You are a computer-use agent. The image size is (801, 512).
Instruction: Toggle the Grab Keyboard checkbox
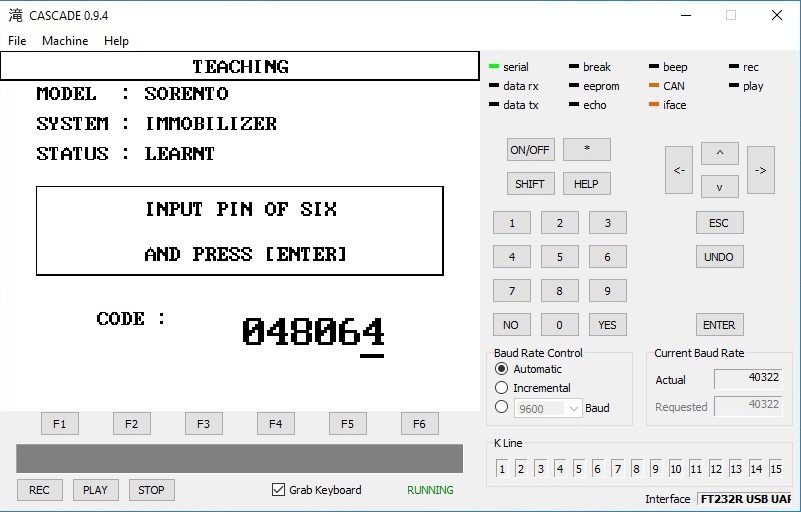[279, 490]
